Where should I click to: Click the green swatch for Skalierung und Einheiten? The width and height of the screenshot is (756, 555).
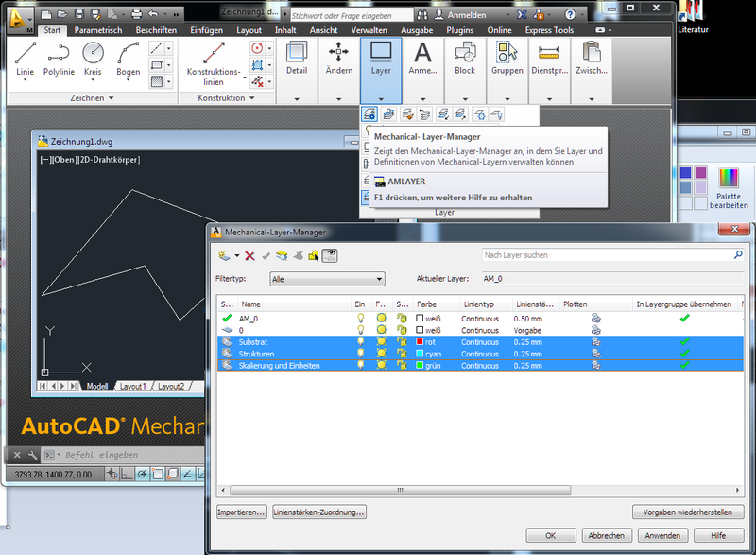(x=420, y=366)
